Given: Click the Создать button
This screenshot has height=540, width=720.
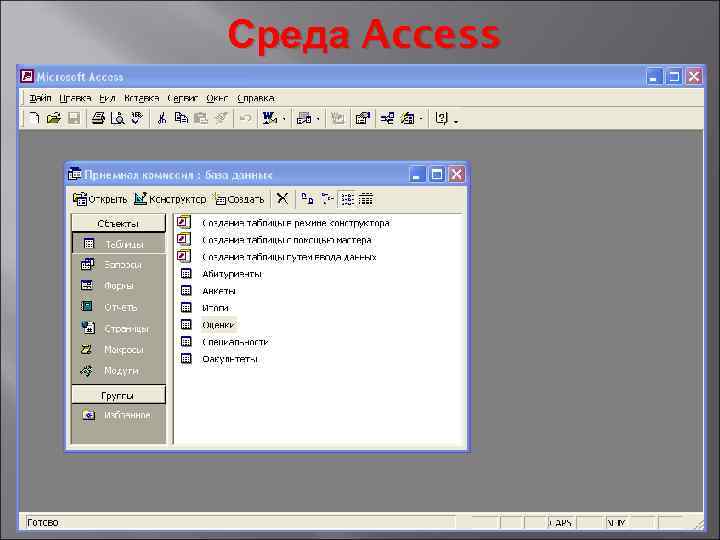Looking at the screenshot, I should (x=238, y=199).
